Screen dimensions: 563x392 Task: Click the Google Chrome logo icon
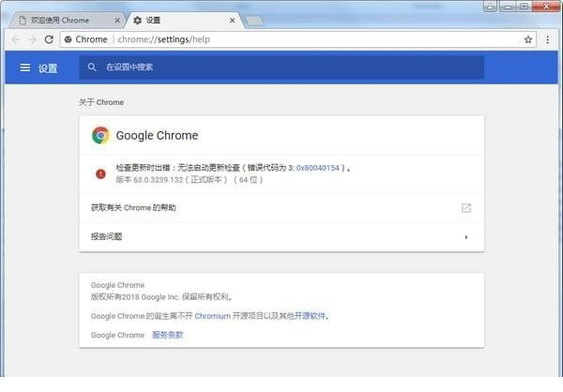click(100, 135)
